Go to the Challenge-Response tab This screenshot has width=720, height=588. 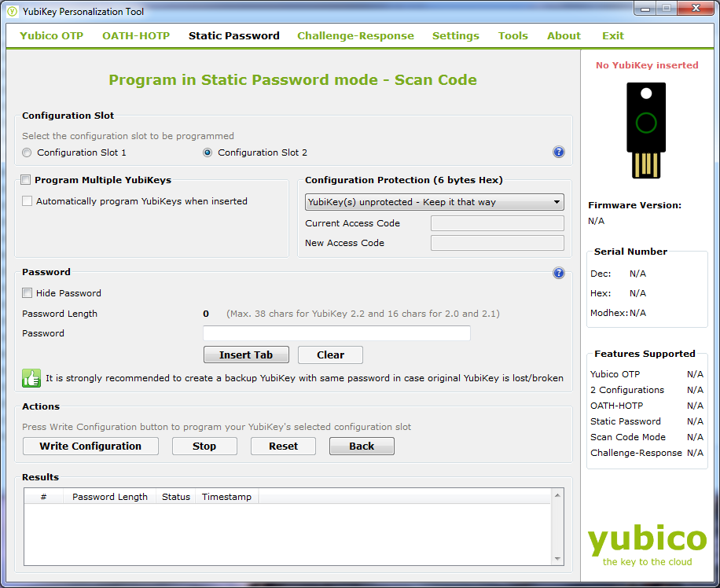[x=355, y=36]
